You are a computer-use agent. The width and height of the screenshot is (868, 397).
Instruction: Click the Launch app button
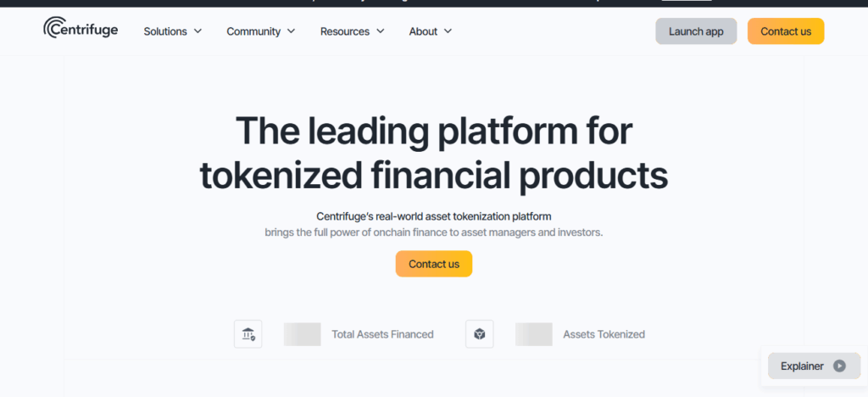pos(696,31)
